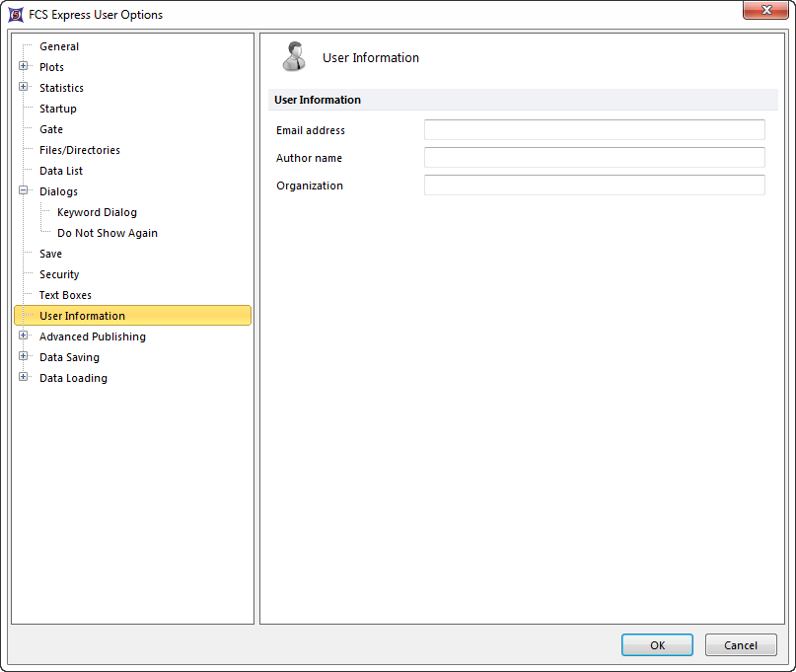Open the Startup options category
This screenshot has width=796, height=672.
[57, 109]
